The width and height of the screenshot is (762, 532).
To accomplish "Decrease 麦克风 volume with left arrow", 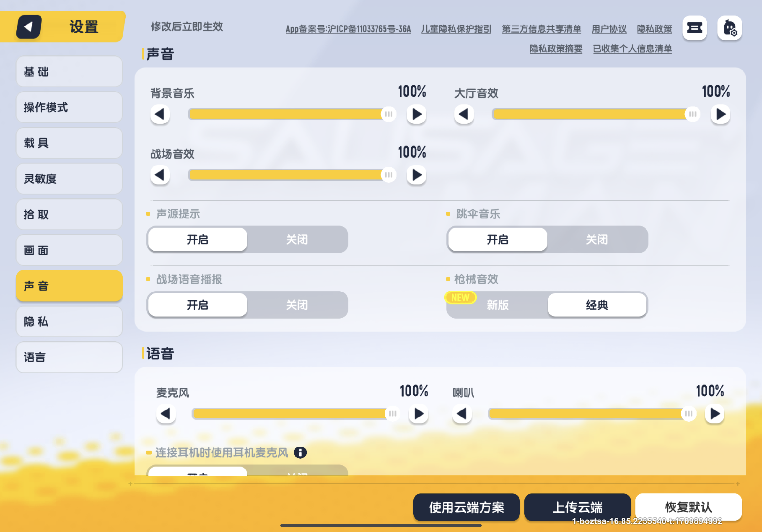I will pos(166,414).
